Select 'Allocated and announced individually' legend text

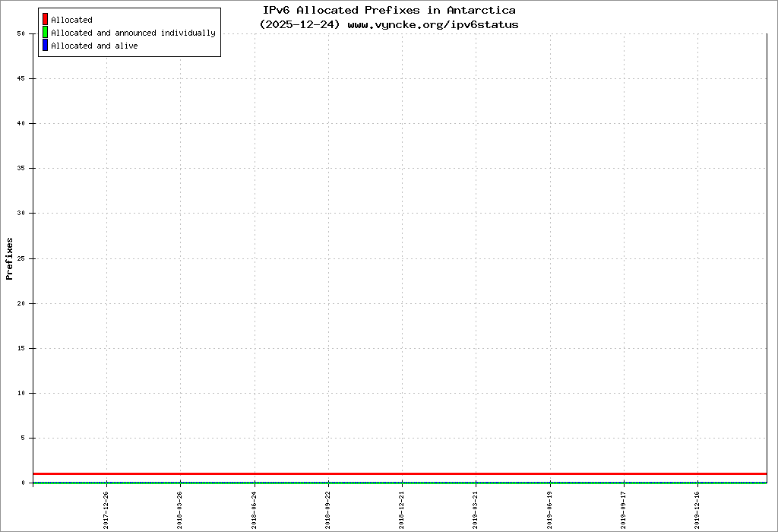pos(133,33)
